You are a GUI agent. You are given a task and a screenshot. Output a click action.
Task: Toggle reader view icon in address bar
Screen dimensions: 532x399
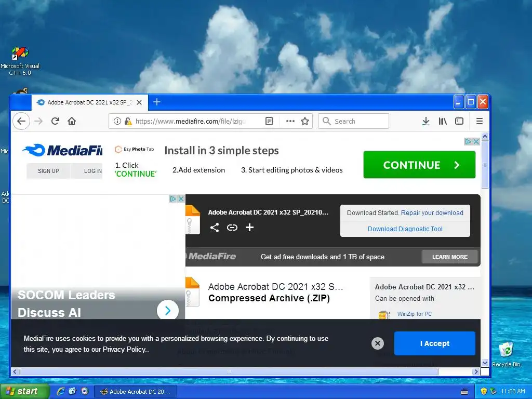click(x=269, y=121)
